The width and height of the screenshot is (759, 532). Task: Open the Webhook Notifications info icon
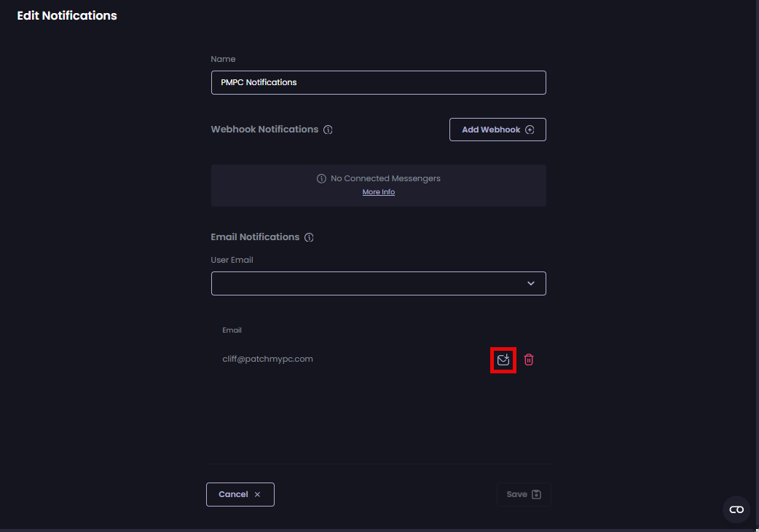(328, 130)
